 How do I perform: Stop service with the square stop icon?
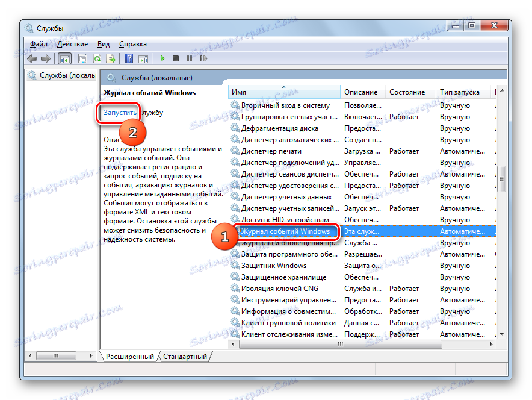tap(176, 59)
